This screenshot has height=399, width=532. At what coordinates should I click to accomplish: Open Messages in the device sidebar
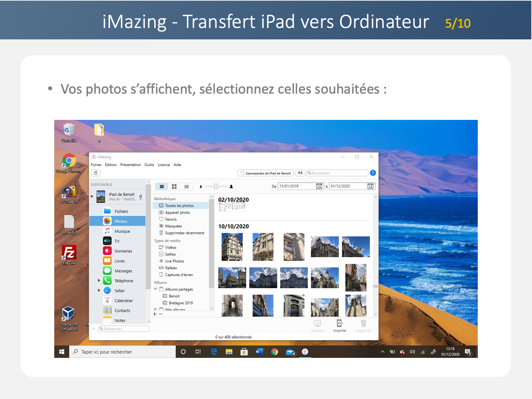click(123, 271)
